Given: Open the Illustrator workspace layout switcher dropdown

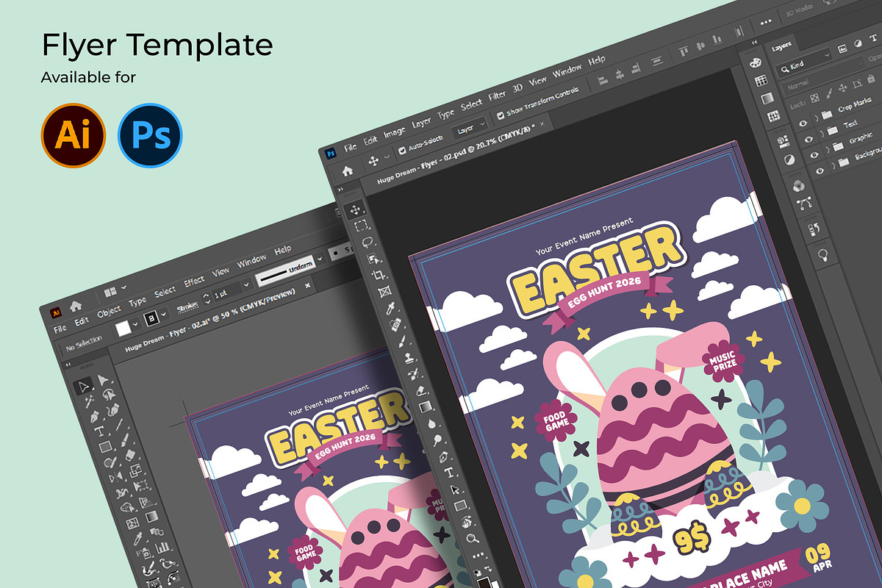Looking at the screenshot, I should pyautogui.click(x=116, y=290).
